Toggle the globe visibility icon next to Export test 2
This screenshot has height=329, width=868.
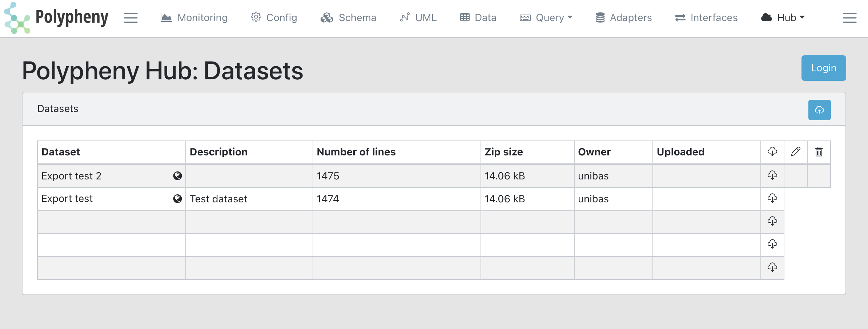(x=177, y=176)
